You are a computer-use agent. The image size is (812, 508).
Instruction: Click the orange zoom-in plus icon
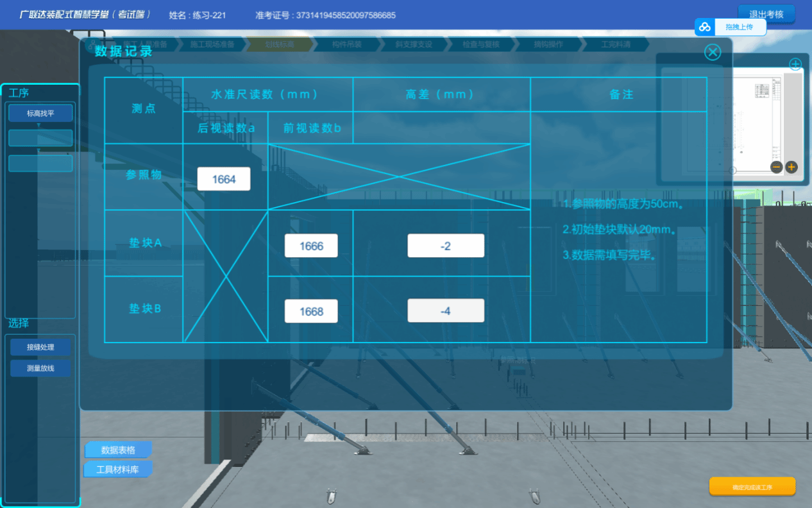click(x=791, y=167)
